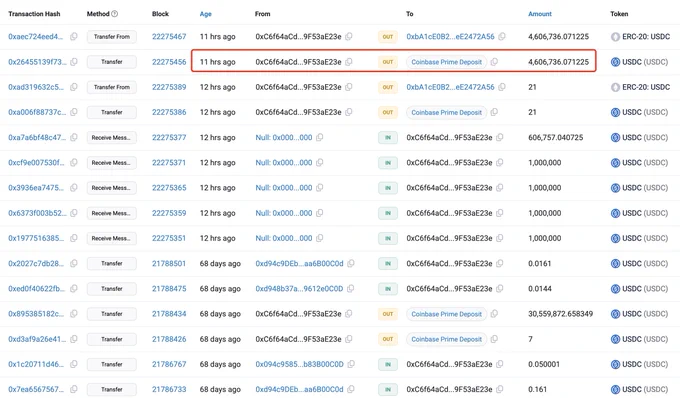
Task: Select amount 0.050001
Action: (544, 364)
